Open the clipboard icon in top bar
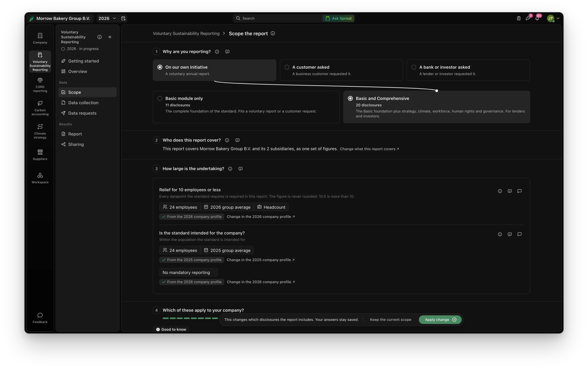Image resolution: width=588 pixels, height=369 pixels. click(518, 18)
